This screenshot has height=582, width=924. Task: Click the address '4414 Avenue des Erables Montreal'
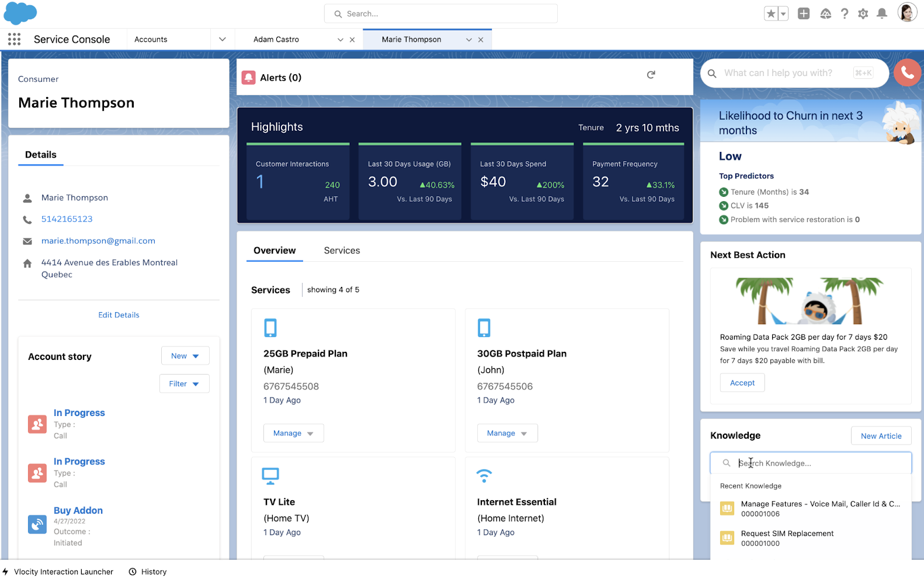coord(110,263)
